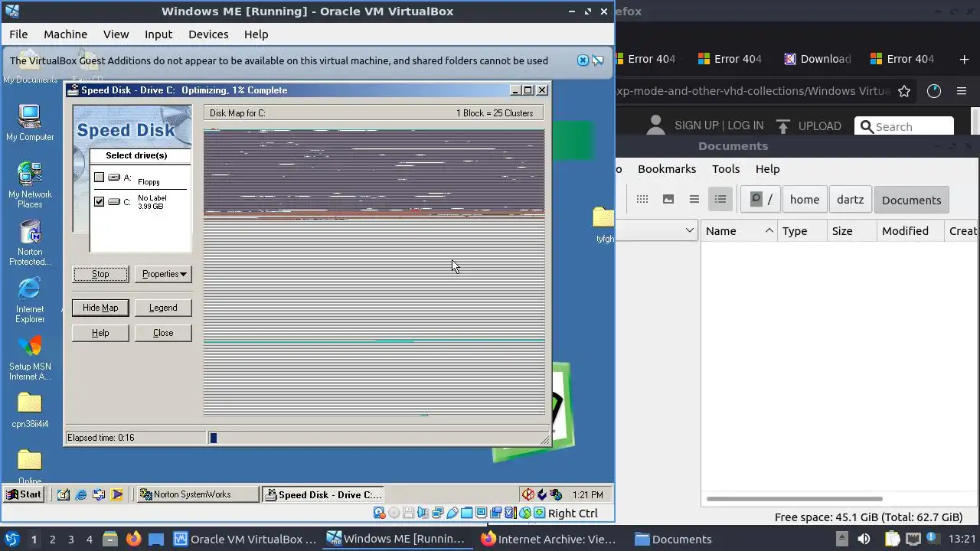Select detailed list view in file manager

click(x=720, y=200)
